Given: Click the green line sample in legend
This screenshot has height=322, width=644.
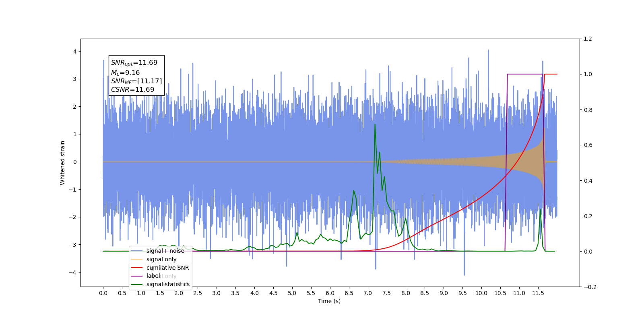Looking at the screenshot, I should (x=137, y=284).
